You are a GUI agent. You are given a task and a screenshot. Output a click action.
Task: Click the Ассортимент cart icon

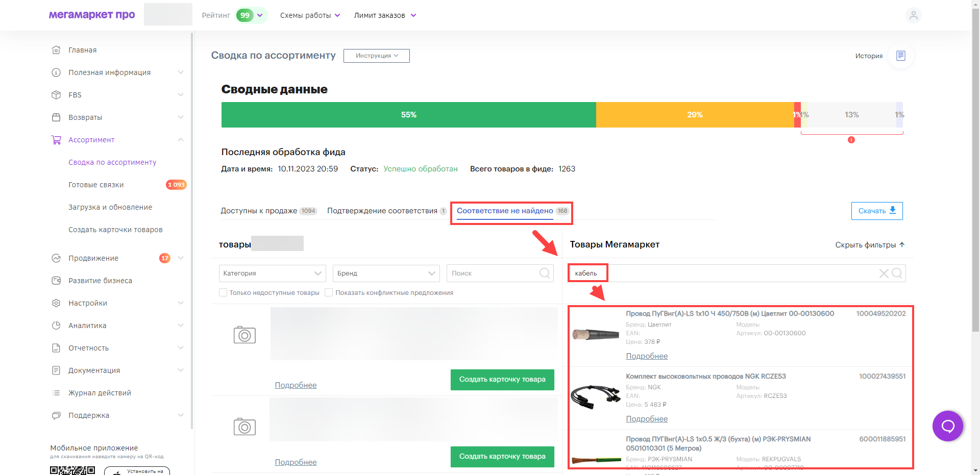pyautogui.click(x=56, y=140)
